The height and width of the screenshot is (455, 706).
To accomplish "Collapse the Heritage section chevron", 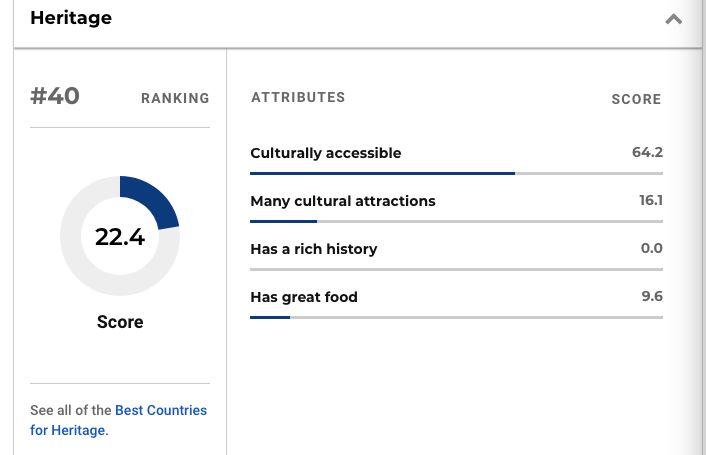I will point(674,19).
